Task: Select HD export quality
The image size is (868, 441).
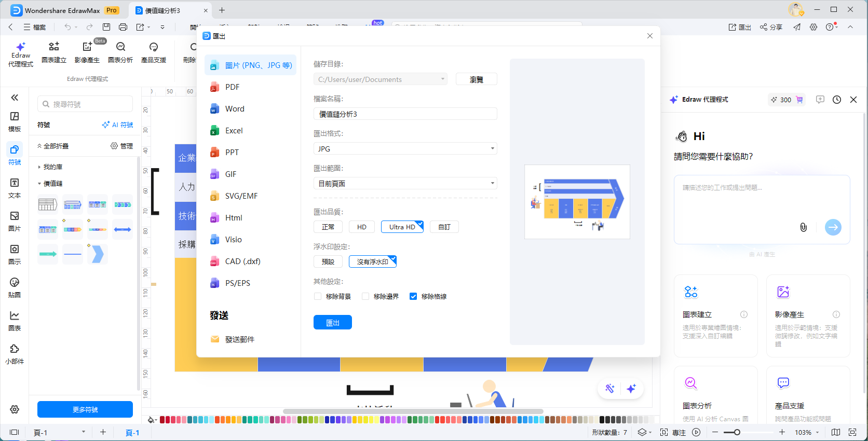Action: coord(362,227)
